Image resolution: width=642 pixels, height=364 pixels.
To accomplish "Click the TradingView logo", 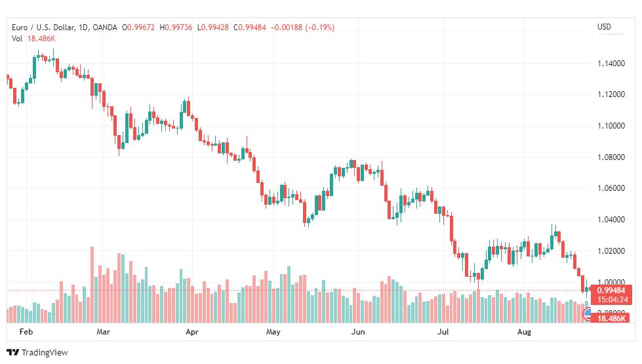I will click(12, 352).
